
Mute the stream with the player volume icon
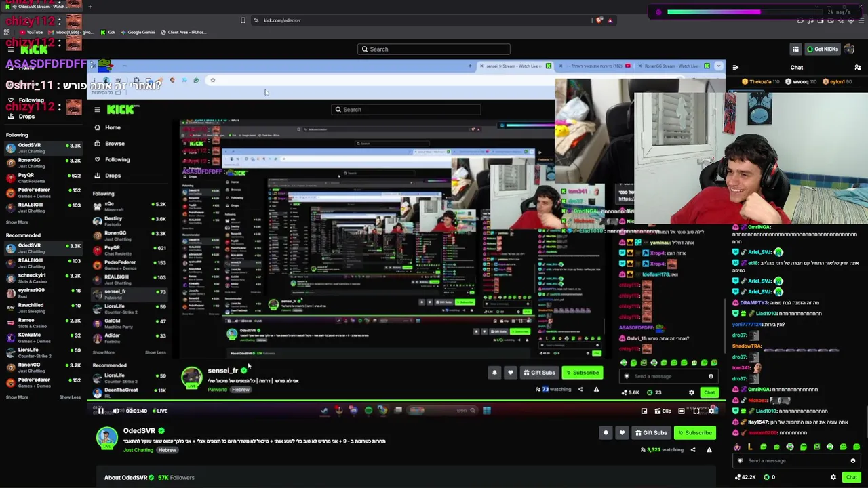[116, 411]
